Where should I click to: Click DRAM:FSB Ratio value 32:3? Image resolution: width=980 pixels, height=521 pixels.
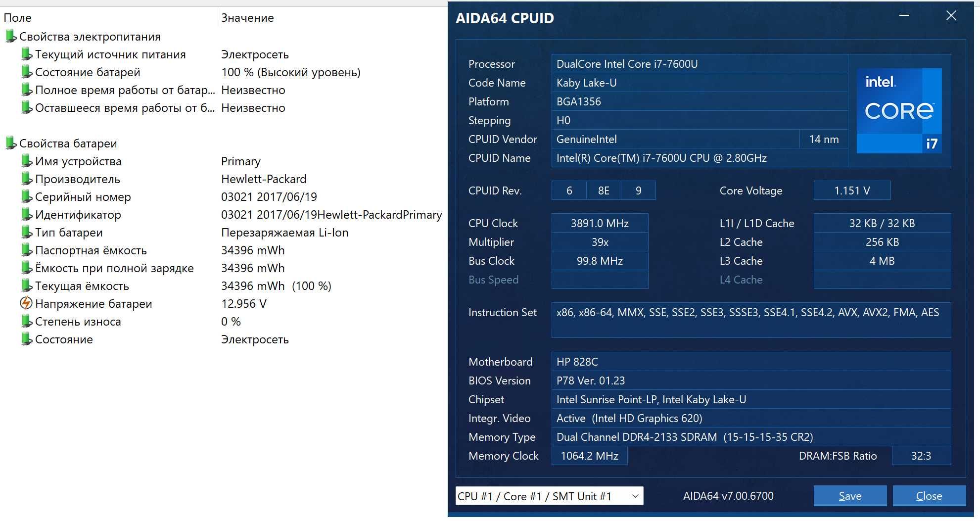pyautogui.click(x=921, y=456)
